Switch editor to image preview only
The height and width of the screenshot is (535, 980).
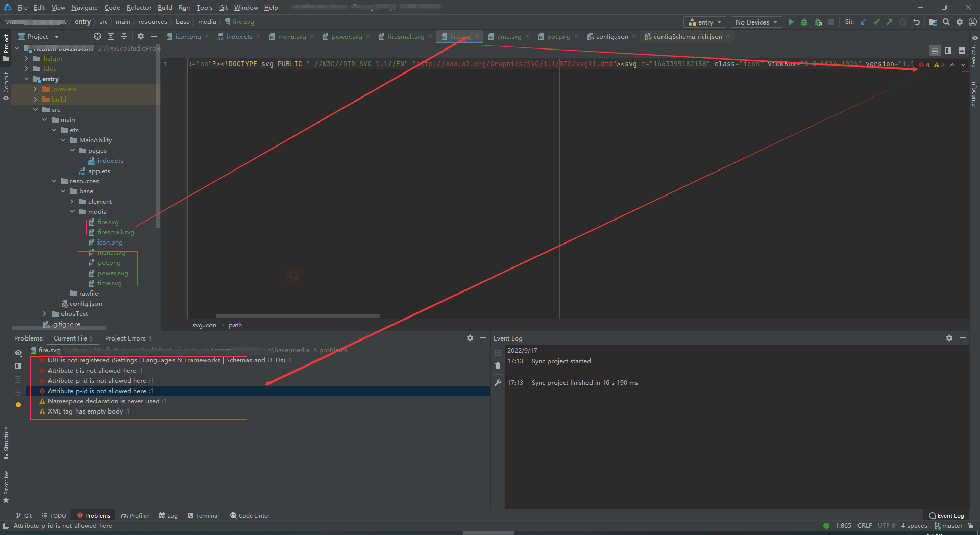tap(962, 51)
